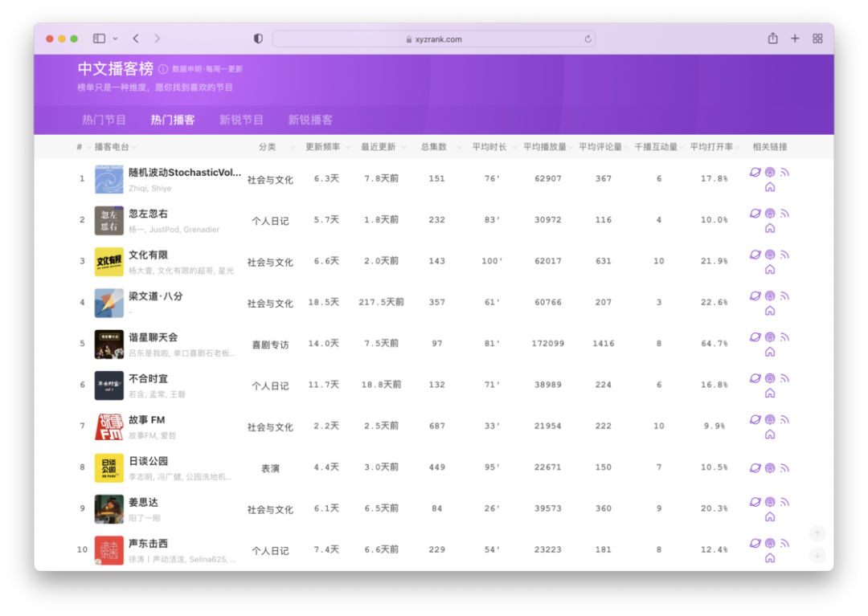Screen dimensions: 868x616
Task: Open the RSS feed icon for 忽左忽右
Action: (x=784, y=214)
